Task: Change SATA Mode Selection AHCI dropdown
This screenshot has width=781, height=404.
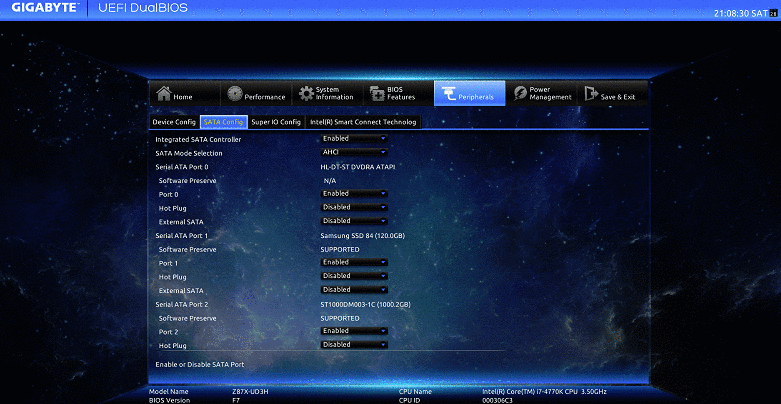Action: pyautogui.click(x=354, y=152)
